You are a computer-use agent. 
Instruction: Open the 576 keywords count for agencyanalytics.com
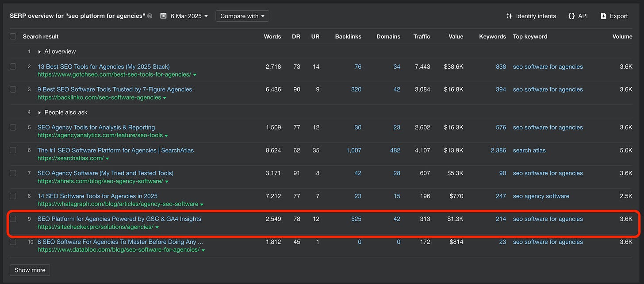point(501,128)
